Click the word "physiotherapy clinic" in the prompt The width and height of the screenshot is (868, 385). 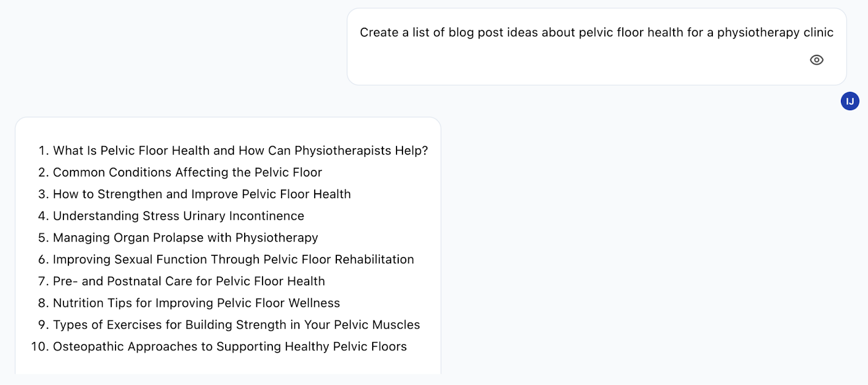point(775,33)
